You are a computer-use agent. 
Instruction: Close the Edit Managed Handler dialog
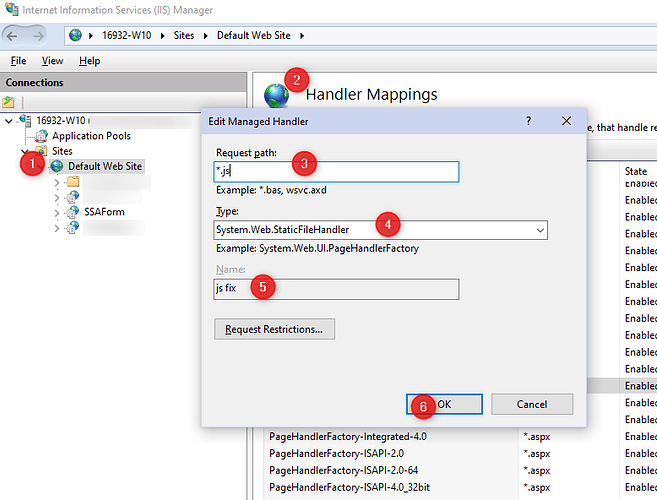(x=566, y=121)
